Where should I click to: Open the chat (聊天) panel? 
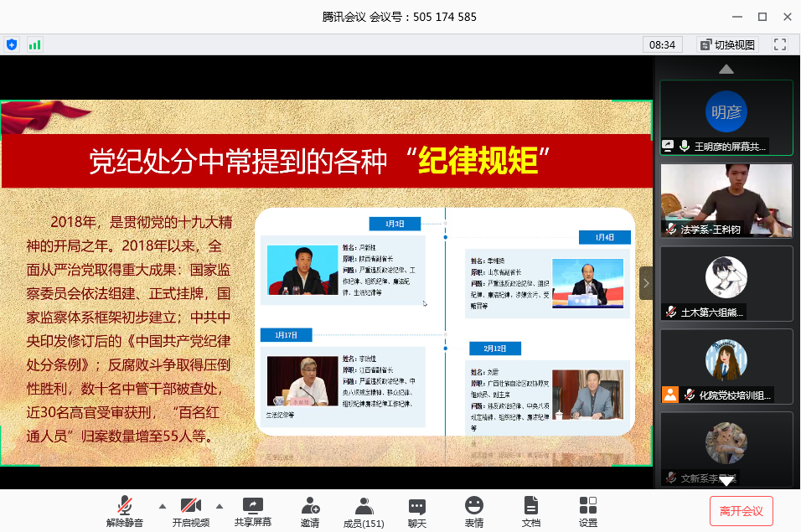417,511
